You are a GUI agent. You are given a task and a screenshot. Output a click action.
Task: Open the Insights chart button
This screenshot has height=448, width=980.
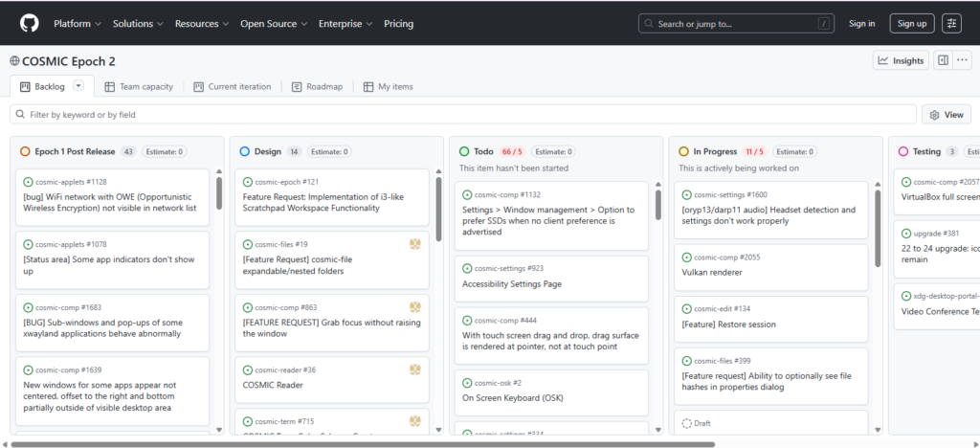pos(901,60)
